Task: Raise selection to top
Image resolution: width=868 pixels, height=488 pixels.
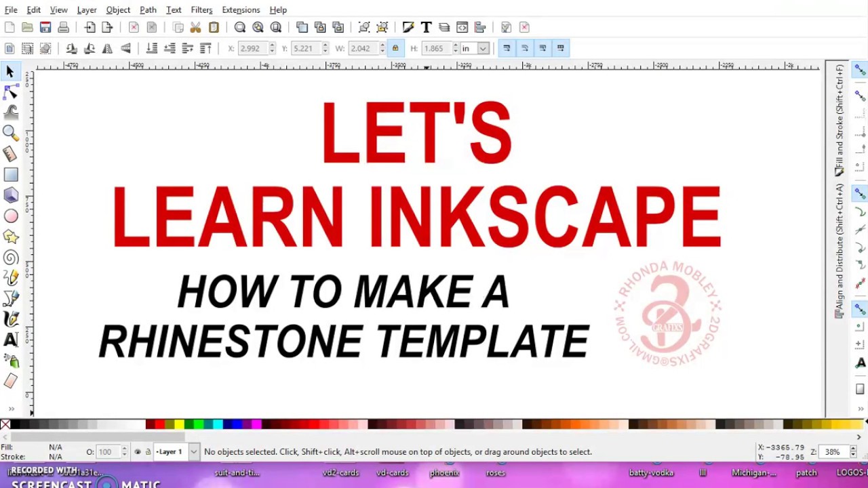Action: point(205,48)
